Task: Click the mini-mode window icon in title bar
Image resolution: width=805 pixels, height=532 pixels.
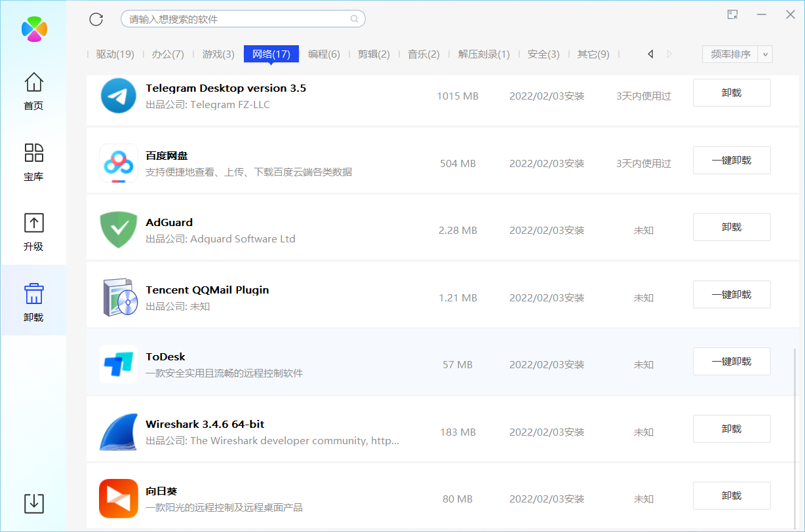Action: pos(733,14)
